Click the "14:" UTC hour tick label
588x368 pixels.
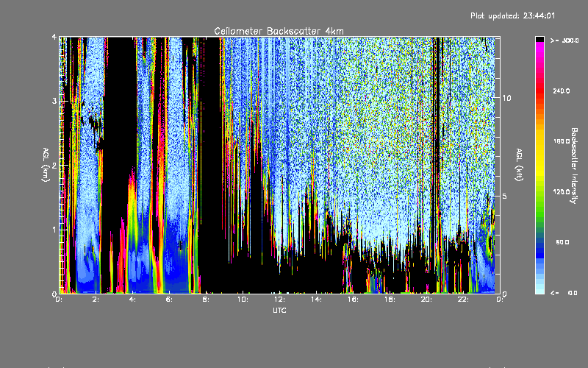click(x=316, y=300)
